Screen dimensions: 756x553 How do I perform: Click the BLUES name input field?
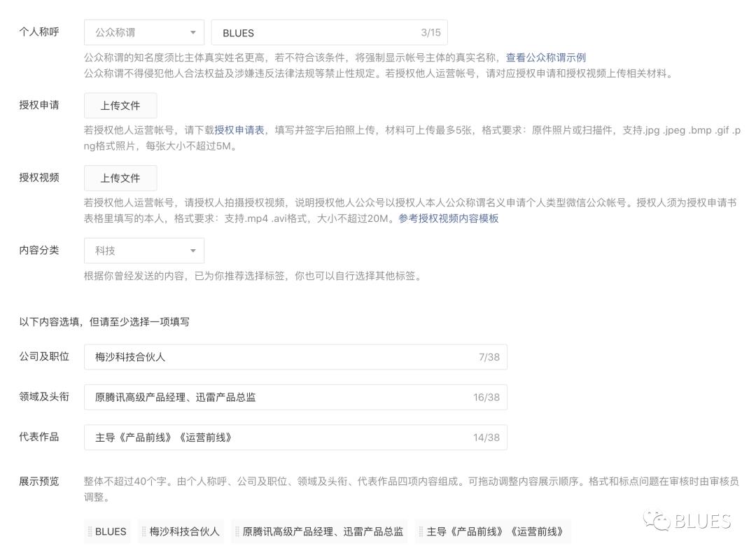point(329,32)
